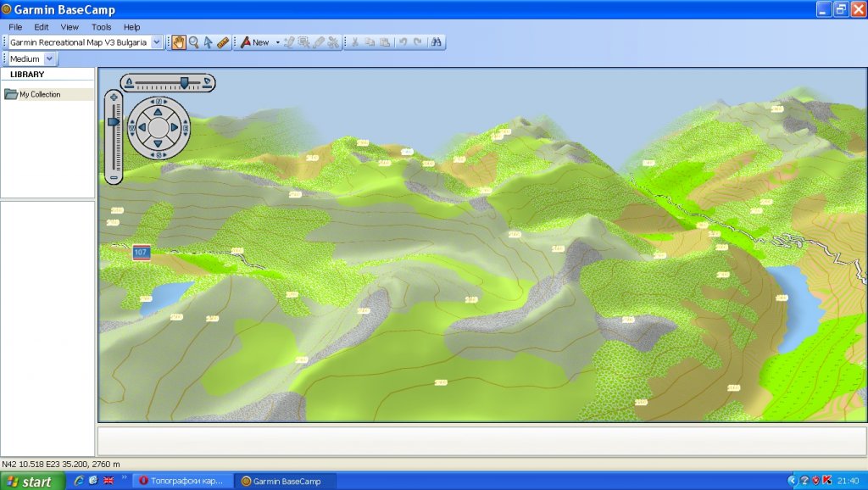This screenshot has width=868, height=490.
Task: Click the coordinates in status bar
Action: (60, 464)
